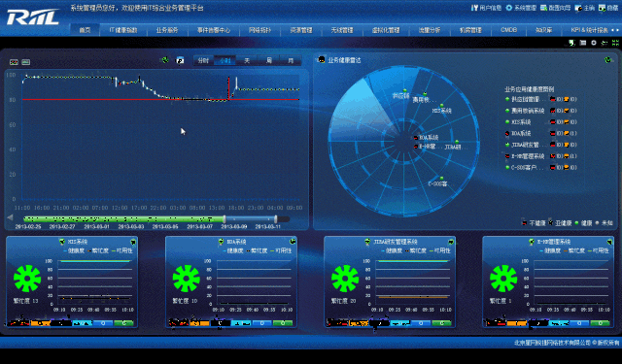Select the BOA系统 red node on radar
This screenshot has width=622, height=364.
click(416, 138)
